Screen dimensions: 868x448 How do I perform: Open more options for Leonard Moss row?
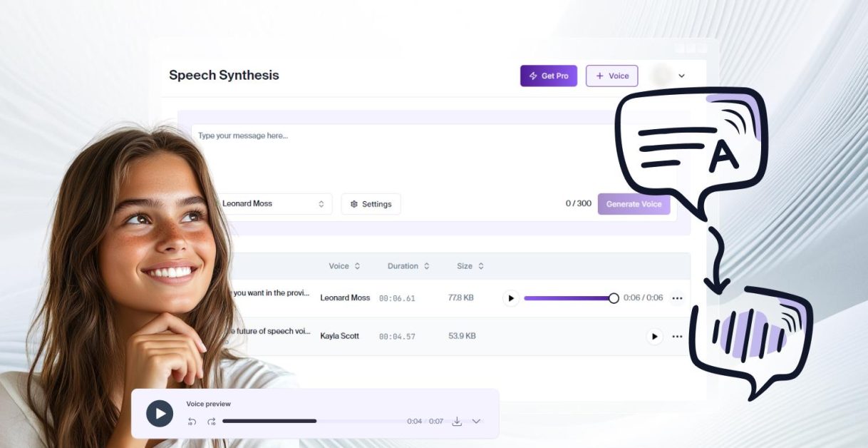click(x=677, y=298)
